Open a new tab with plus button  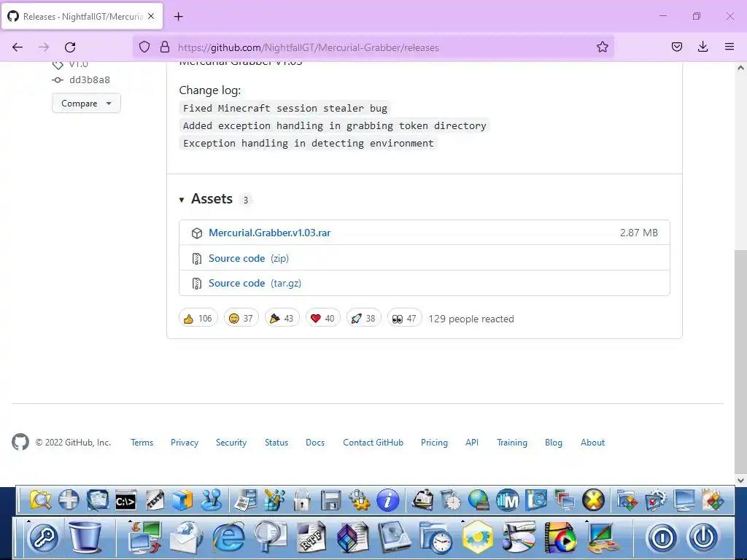[x=178, y=17]
